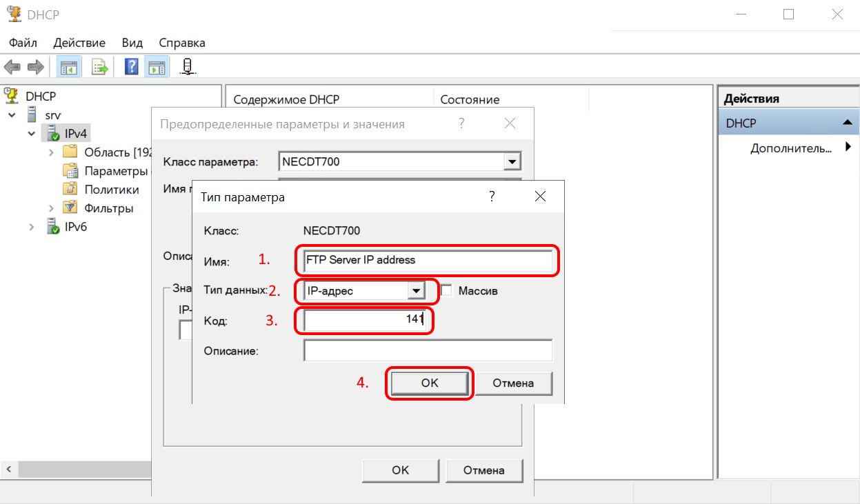
Task: Click the export list toolbar icon
Action: coord(101,67)
